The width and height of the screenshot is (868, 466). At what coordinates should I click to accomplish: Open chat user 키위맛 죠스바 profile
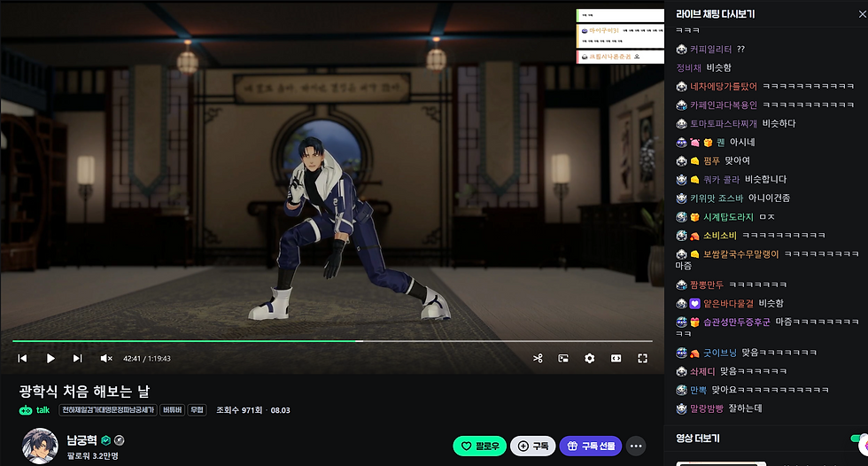pos(717,198)
